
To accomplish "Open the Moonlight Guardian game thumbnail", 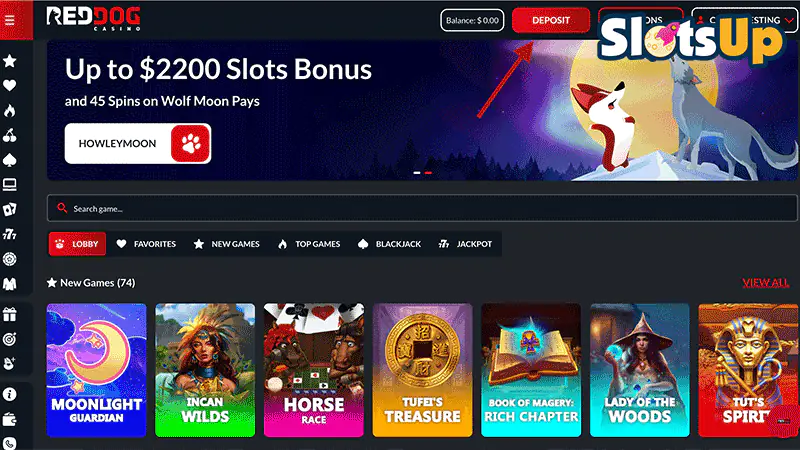I will click(x=96, y=370).
